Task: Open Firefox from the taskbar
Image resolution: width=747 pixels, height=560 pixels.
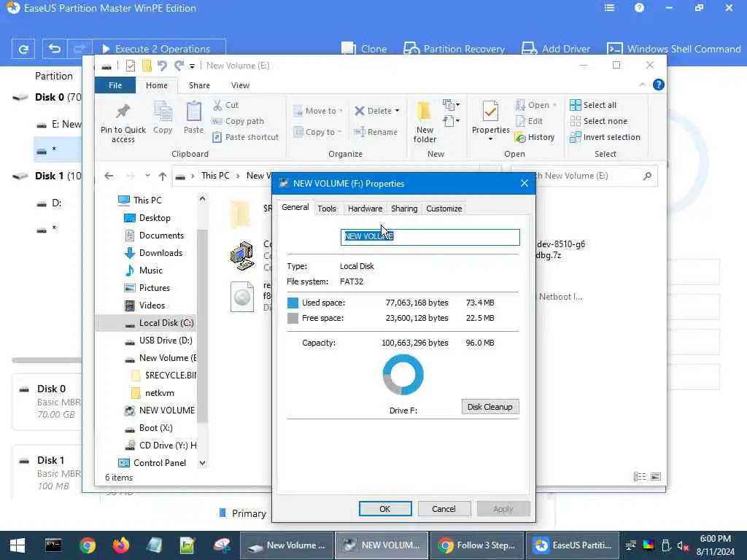Action: point(120,545)
